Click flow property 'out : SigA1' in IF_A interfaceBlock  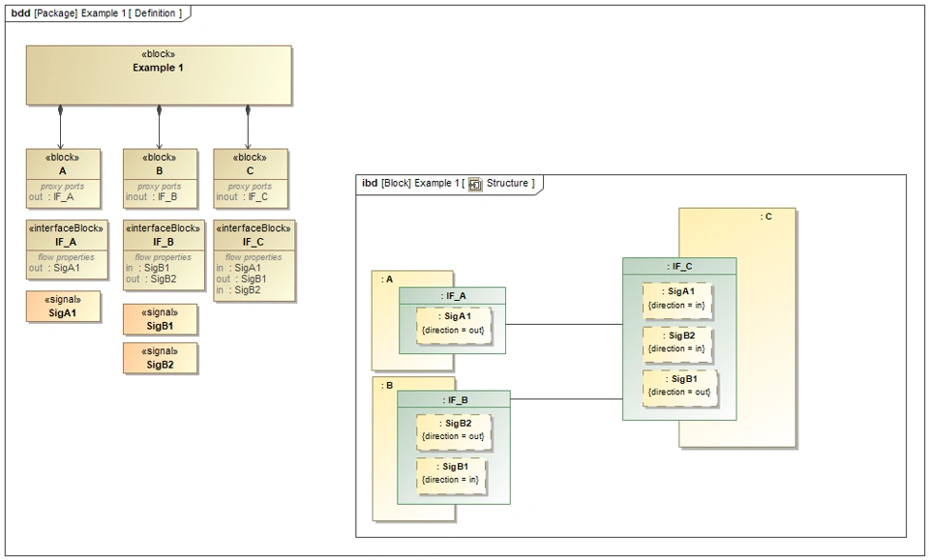click(54, 268)
